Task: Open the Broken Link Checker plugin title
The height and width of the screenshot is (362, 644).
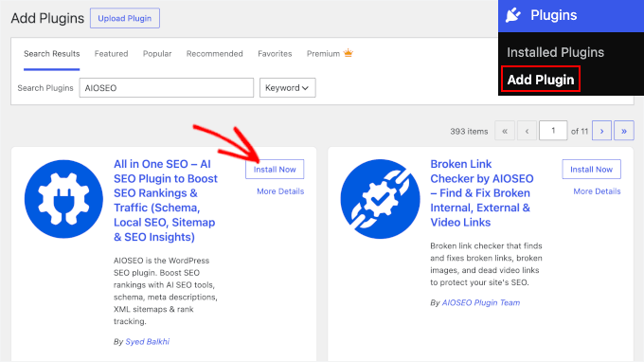Action: pos(482,193)
